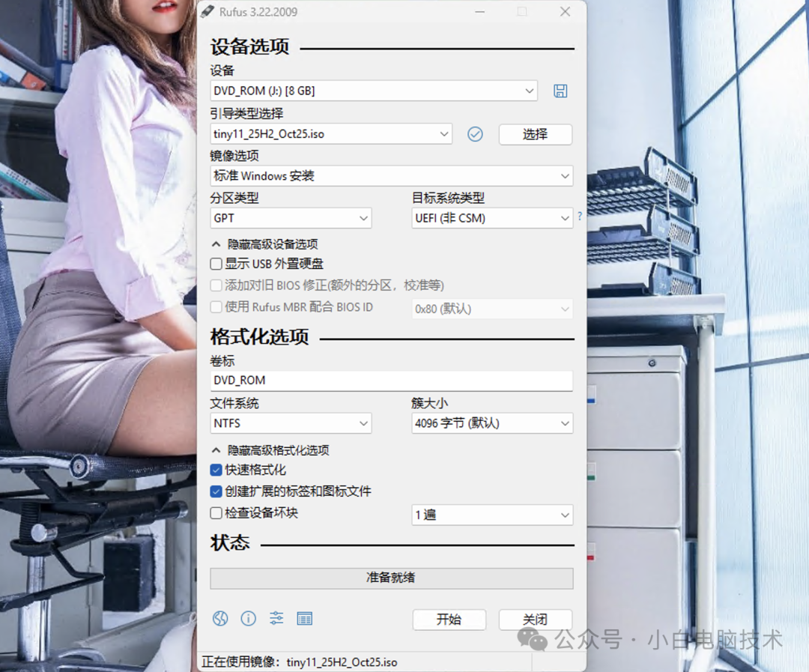Open Rufus settings via the sliders icon
Image resolution: width=809 pixels, height=672 pixels.
(x=276, y=618)
